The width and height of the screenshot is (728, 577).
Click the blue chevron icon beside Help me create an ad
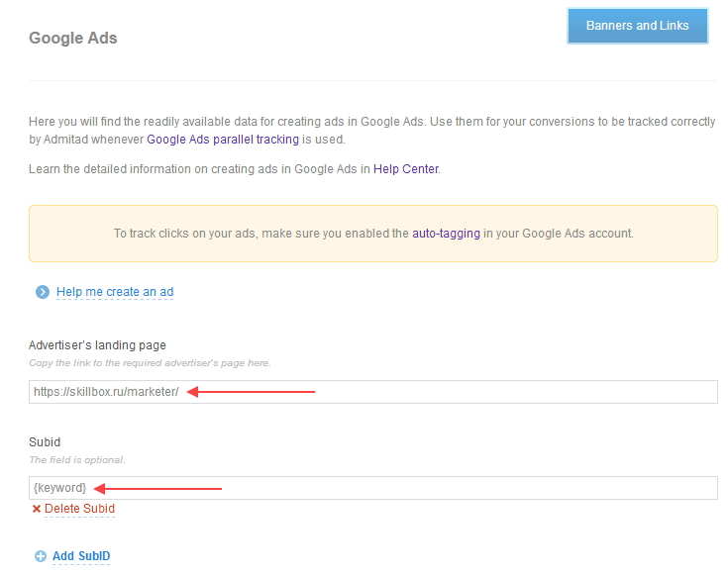[42, 292]
